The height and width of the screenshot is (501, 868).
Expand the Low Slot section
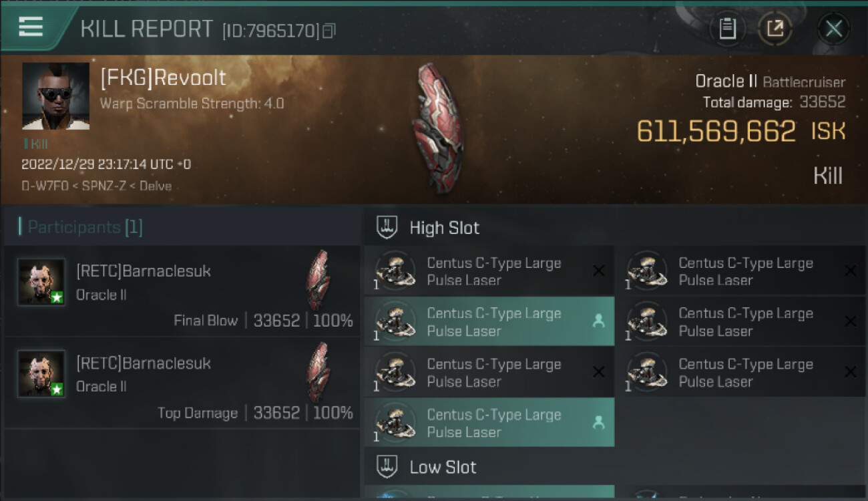point(443,467)
